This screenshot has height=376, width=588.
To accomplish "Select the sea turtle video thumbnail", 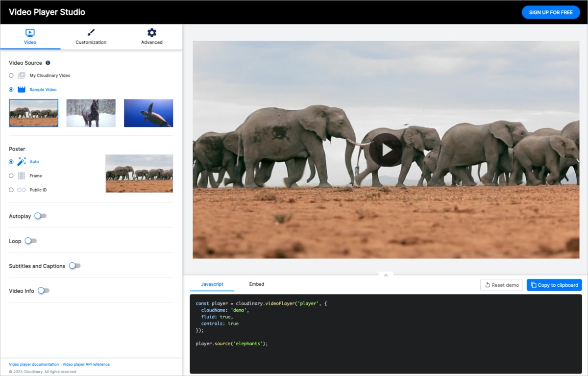I will 148,113.
